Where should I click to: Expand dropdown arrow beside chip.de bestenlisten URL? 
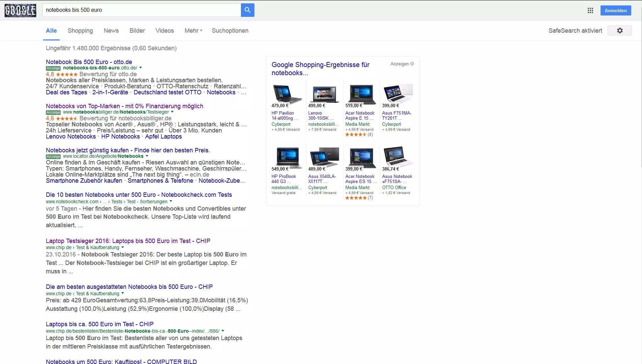pyautogui.click(x=223, y=331)
